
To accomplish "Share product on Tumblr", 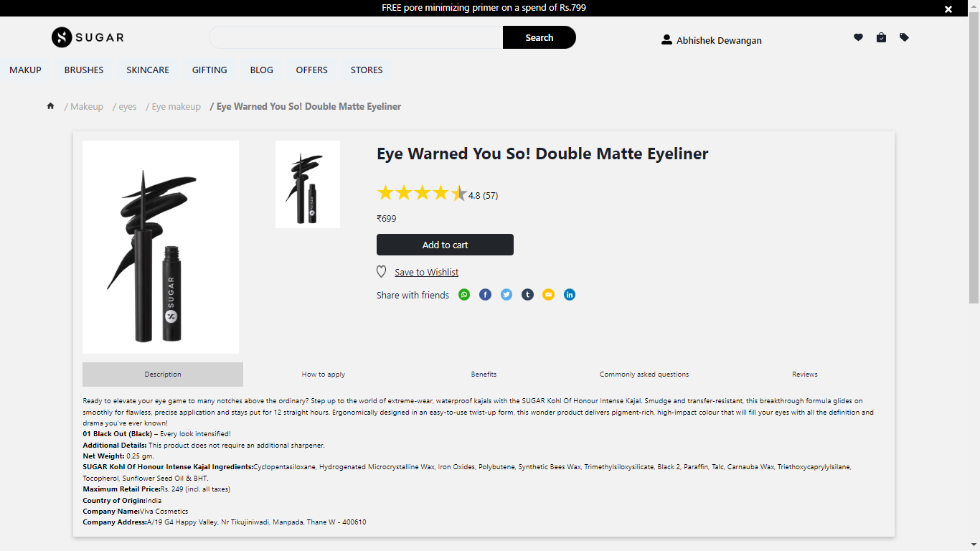I will (x=527, y=295).
